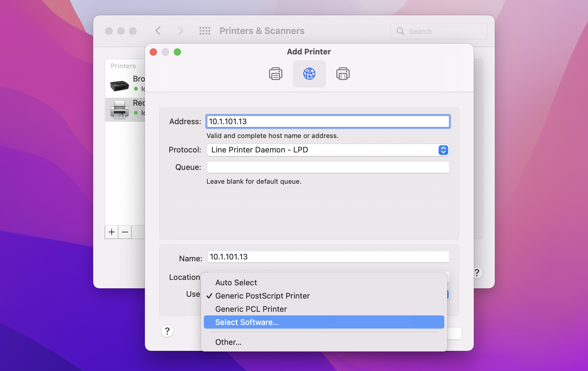Open help in the Add Printer dialog
This screenshot has width=588, height=371.
pos(167,331)
